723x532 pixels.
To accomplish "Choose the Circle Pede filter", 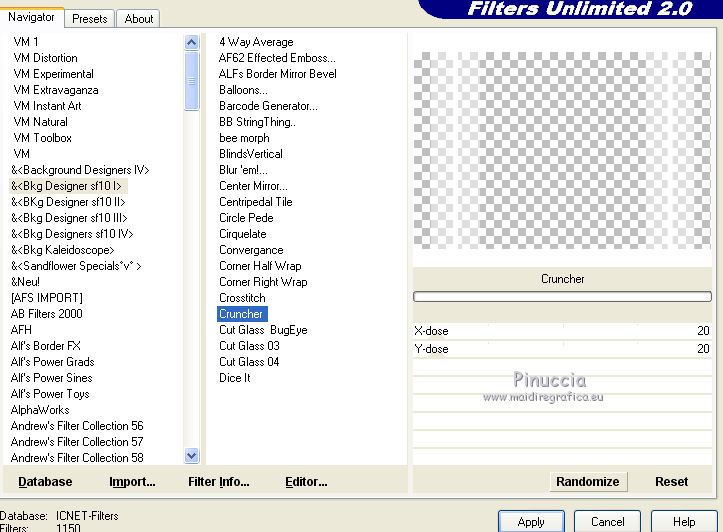I will point(246,218).
